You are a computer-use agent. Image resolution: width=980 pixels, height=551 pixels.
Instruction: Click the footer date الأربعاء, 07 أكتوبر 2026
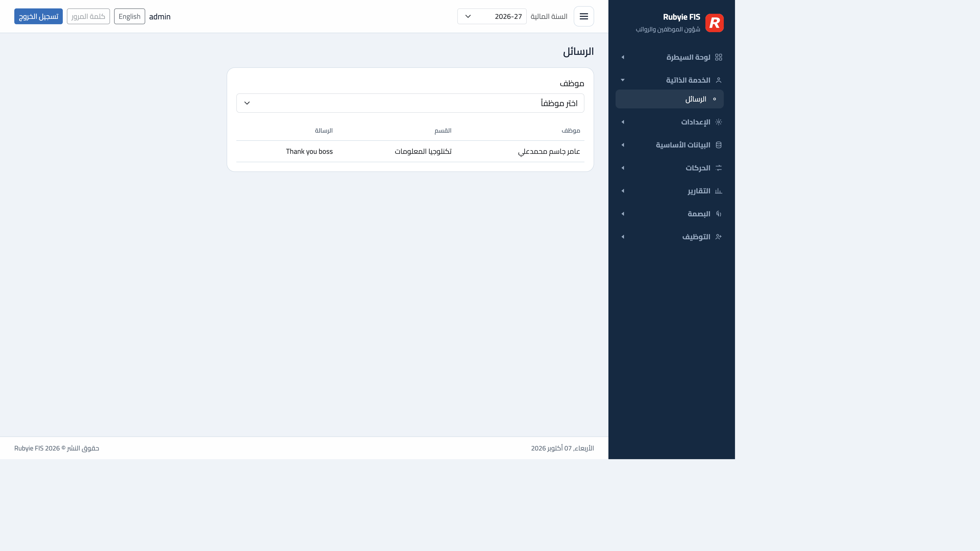click(x=562, y=448)
